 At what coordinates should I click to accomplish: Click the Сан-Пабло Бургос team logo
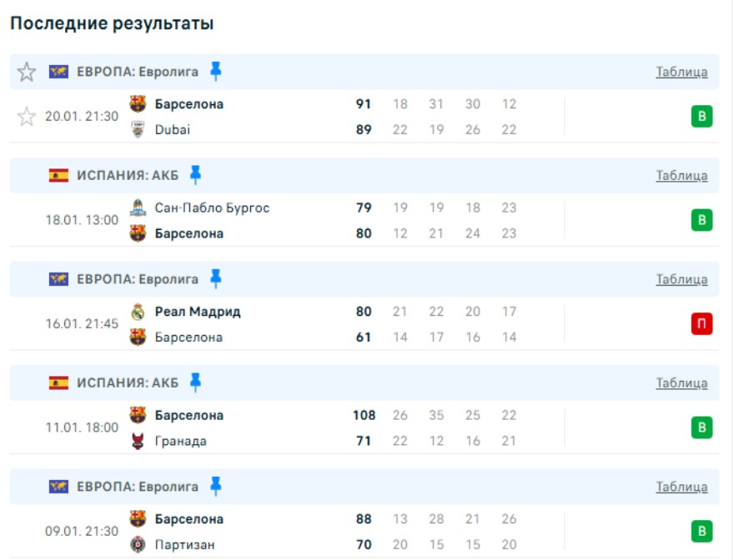pyautogui.click(x=138, y=207)
